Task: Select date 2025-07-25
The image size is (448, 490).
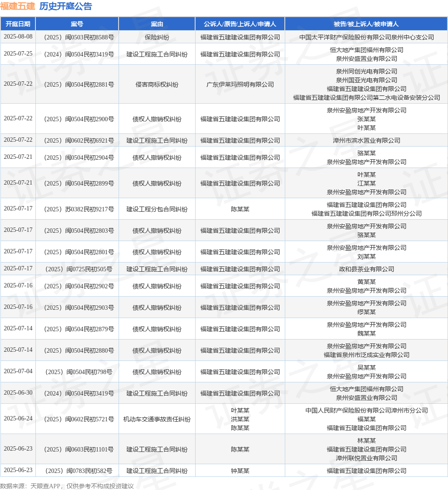Action: (18, 54)
